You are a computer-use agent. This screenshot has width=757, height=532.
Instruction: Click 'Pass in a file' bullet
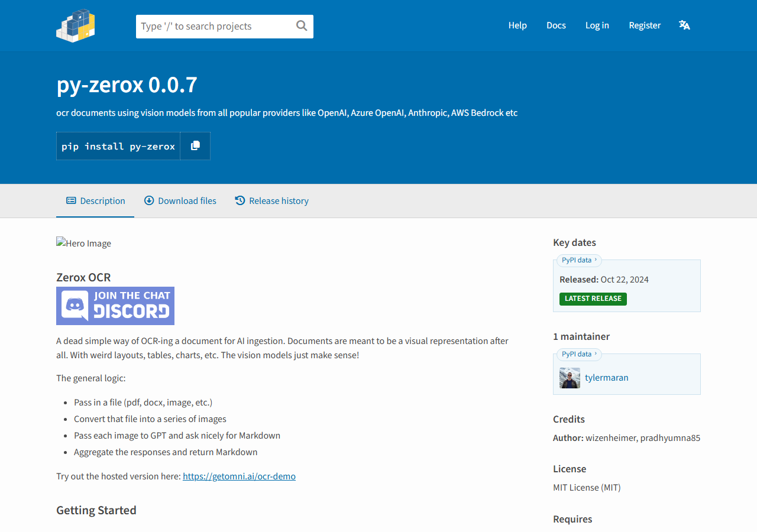pyautogui.click(x=143, y=403)
